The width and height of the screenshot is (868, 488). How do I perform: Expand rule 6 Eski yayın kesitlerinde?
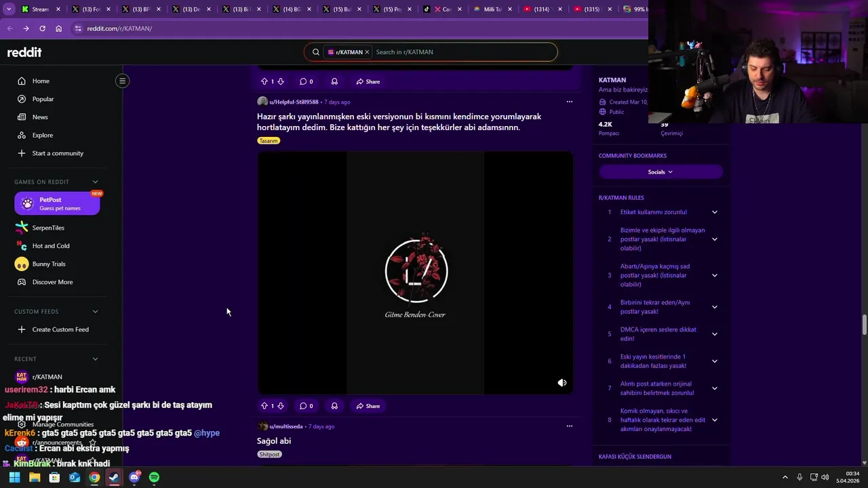click(715, 361)
